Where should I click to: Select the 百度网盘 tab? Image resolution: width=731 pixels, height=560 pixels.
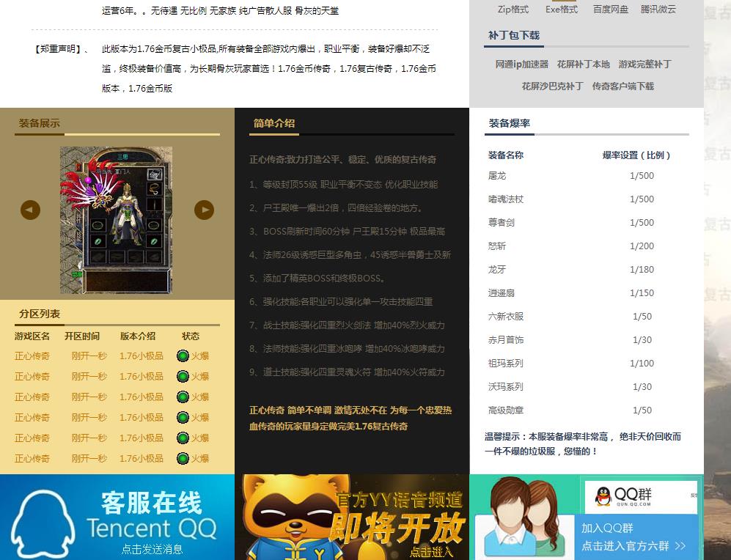610,10
